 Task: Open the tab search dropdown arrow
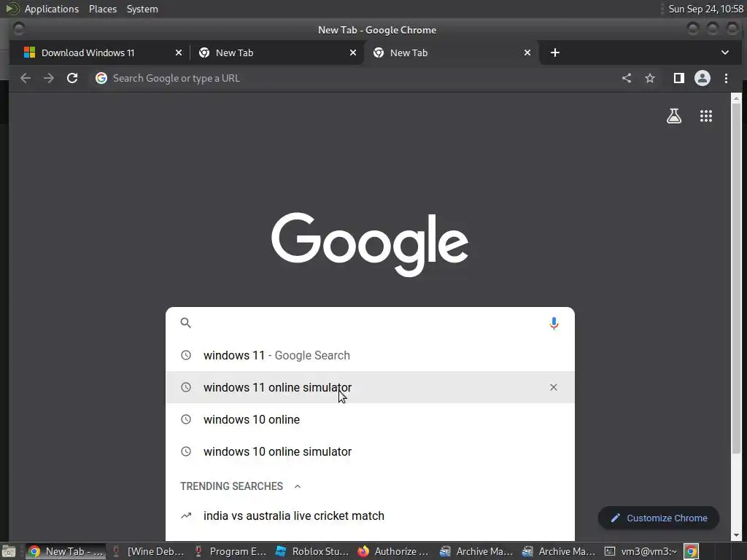tap(725, 52)
